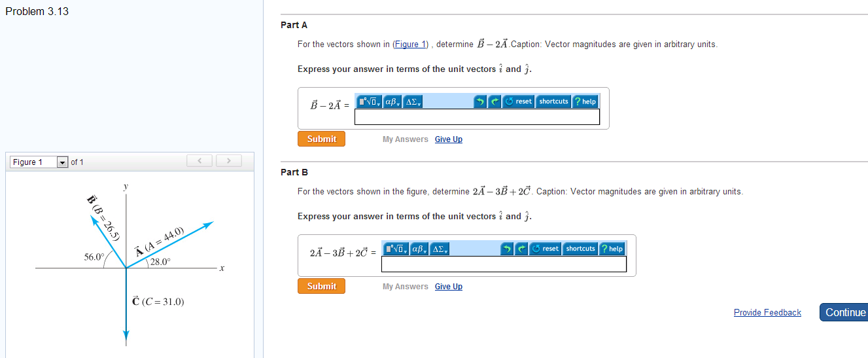
Task: Open the math templates palette in Part A
Action: 369,101
